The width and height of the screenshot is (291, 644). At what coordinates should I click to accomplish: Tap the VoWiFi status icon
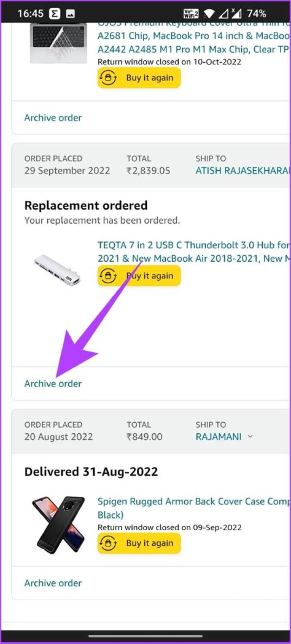[191, 13]
